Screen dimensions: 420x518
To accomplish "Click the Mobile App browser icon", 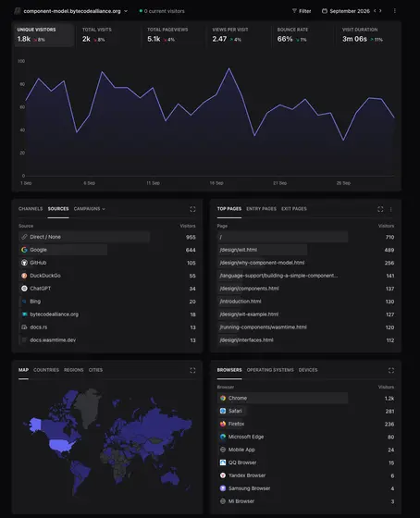I will click(x=223, y=450).
